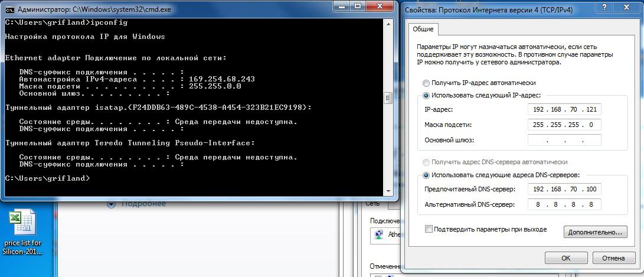This screenshot has width=644, height=277.
Task: Click the 'Подключе' label in the background window
Action: point(384,220)
